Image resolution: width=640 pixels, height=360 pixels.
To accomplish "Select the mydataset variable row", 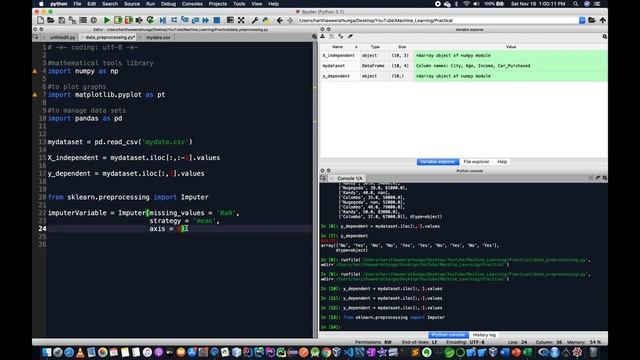I will (464, 66).
